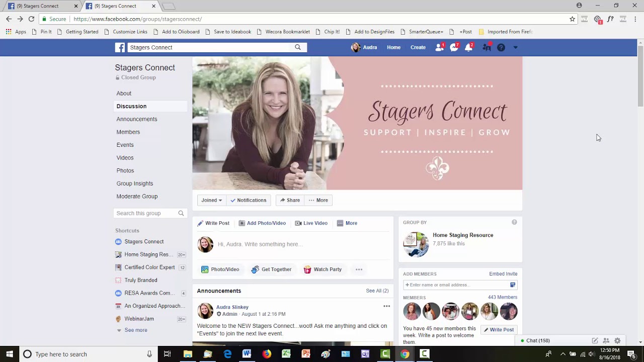Open the account dropdown arrow
Image resolution: width=644 pixels, height=362 pixels.
point(515,47)
